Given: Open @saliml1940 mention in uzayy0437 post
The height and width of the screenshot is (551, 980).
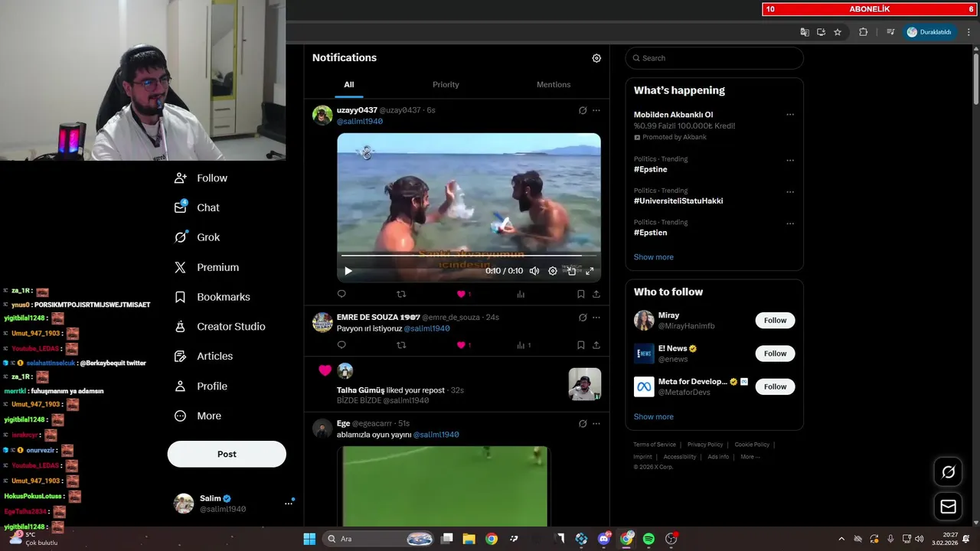Looking at the screenshot, I should (360, 121).
